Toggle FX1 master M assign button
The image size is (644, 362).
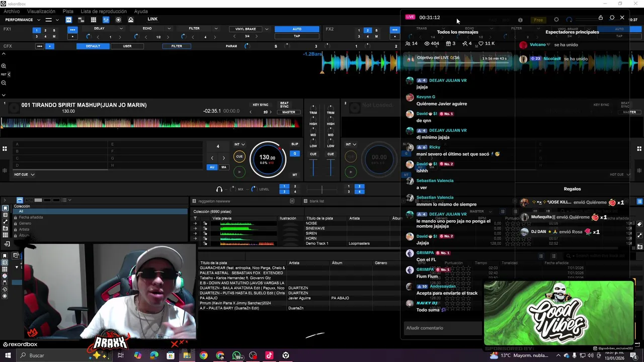pyautogui.click(x=53, y=36)
